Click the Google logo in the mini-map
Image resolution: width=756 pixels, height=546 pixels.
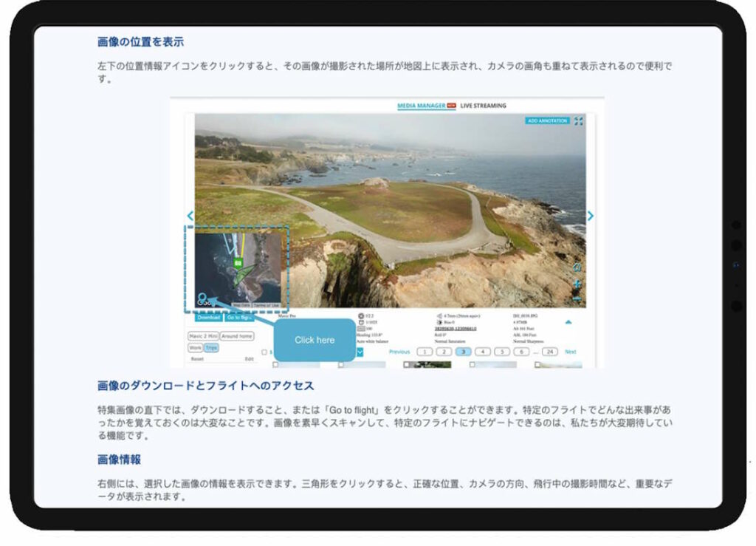pyautogui.click(x=202, y=299)
